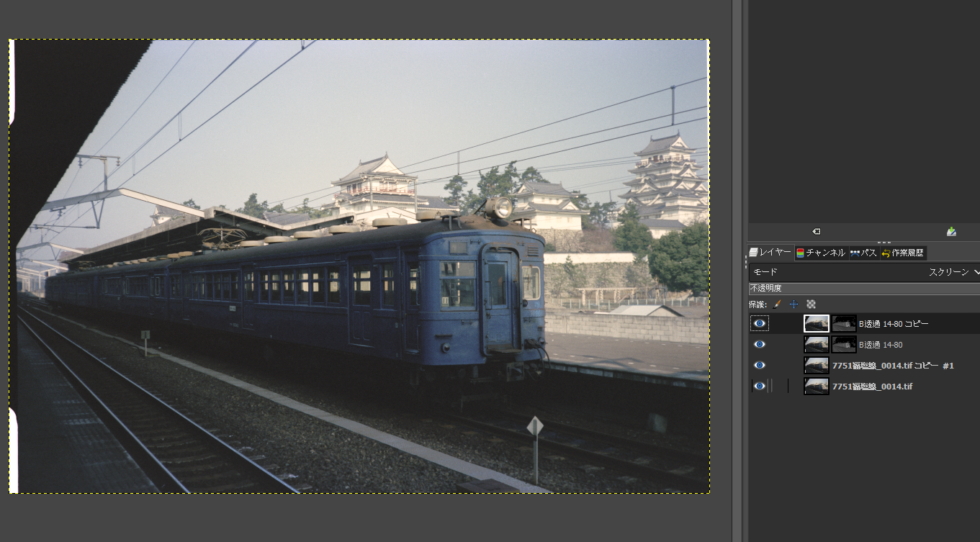980x542 pixels.
Task: Click the save tool preset icon
Action: [951, 231]
